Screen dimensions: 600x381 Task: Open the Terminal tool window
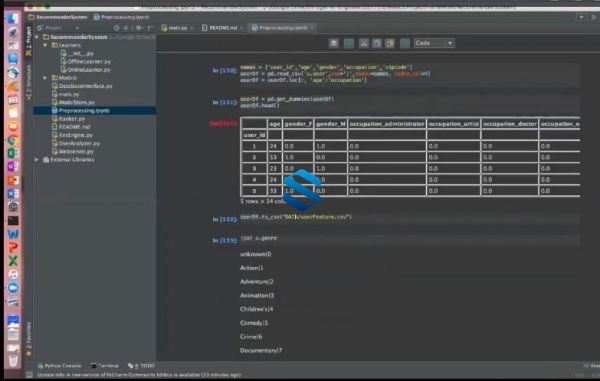pyautogui.click(x=105, y=366)
